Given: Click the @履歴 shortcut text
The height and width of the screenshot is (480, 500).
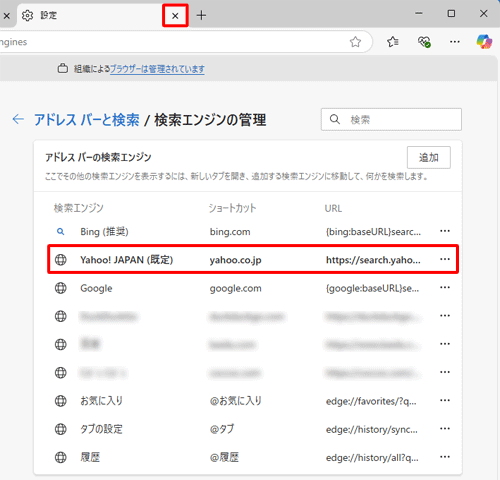Looking at the screenshot, I should click(224, 457).
